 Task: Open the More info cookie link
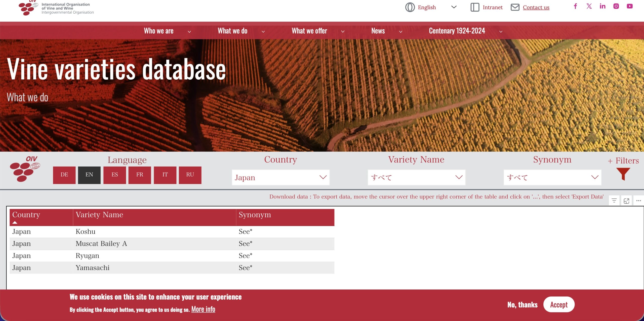click(203, 309)
